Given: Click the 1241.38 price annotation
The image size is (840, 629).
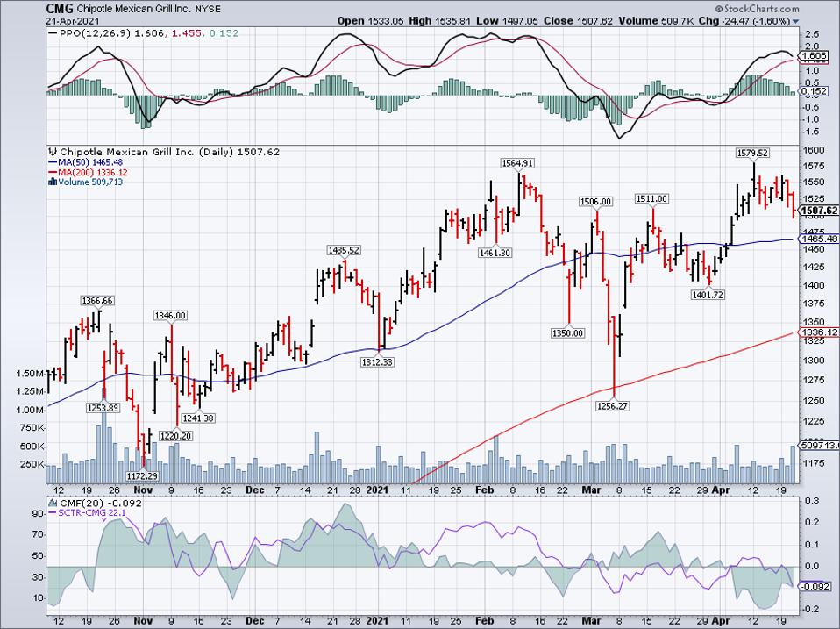Looking at the screenshot, I should click(198, 418).
